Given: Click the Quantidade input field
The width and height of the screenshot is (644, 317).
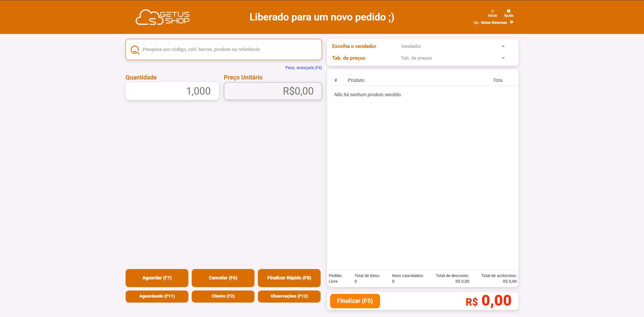Looking at the screenshot, I should pos(172,91).
